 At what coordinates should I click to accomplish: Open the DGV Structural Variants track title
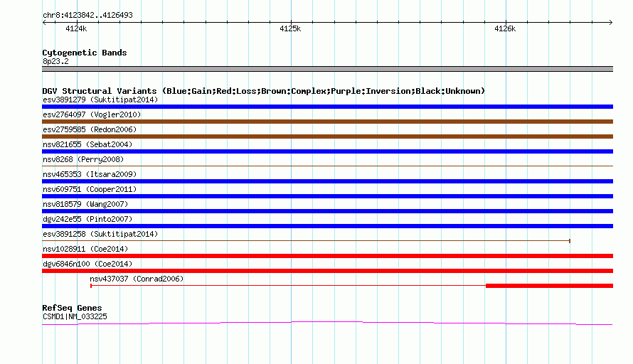(x=263, y=91)
